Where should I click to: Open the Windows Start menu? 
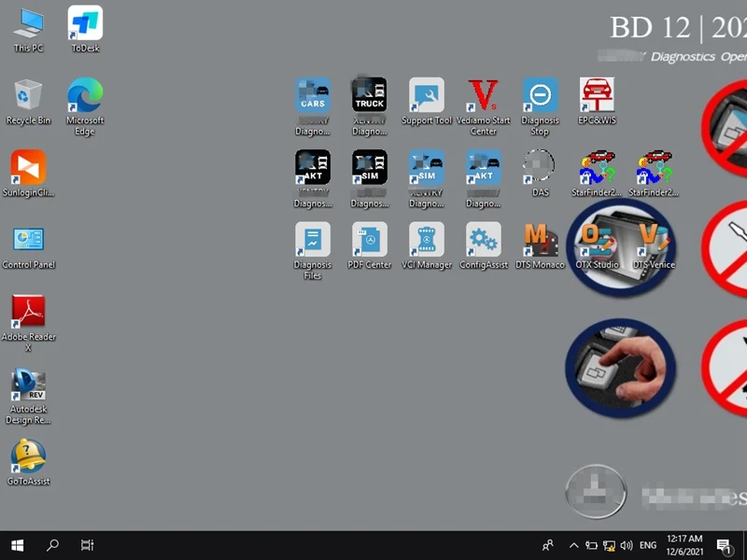[17, 545]
